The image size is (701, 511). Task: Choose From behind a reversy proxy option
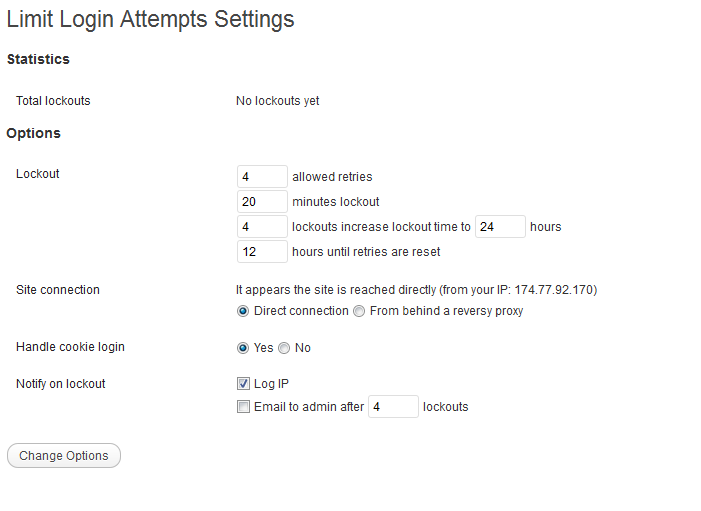pyautogui.click(x=359, y=311)
